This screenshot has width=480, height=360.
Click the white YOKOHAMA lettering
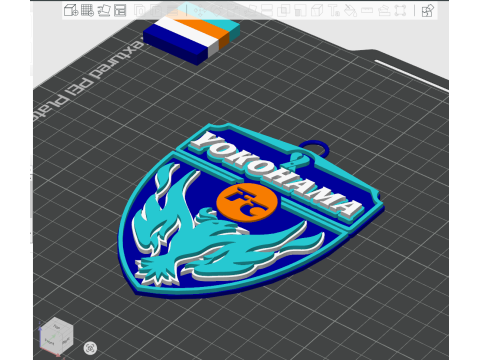click(x=277, y=175)
